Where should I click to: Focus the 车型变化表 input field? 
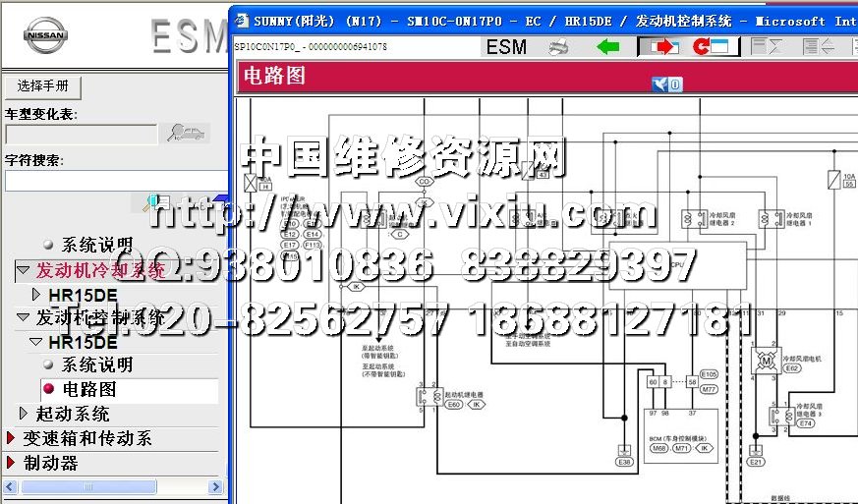coord(81,135)
